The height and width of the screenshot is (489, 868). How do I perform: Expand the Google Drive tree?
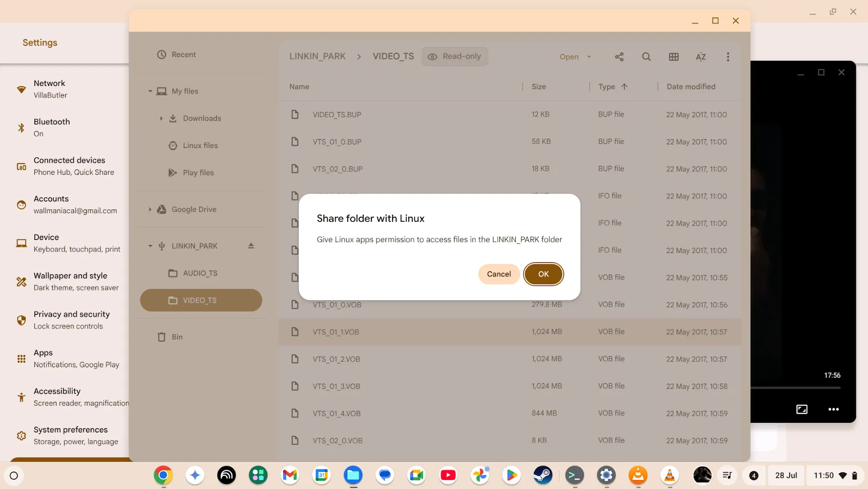point(150,209)
